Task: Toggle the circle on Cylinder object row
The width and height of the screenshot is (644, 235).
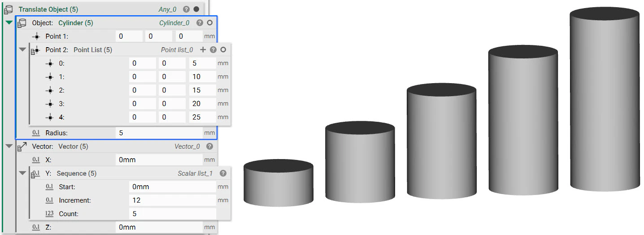Action: click(209, 22)
